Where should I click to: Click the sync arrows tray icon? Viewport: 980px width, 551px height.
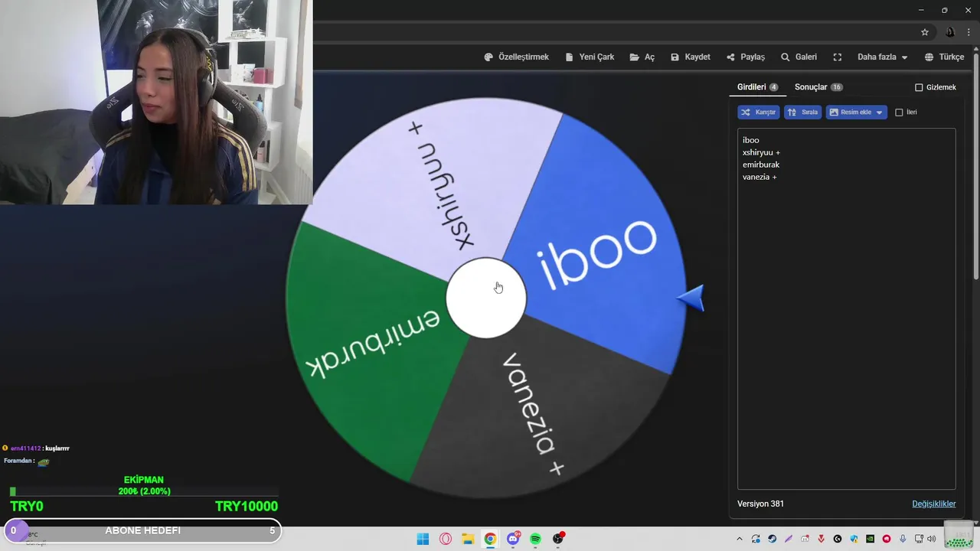(x=756, y=539)
